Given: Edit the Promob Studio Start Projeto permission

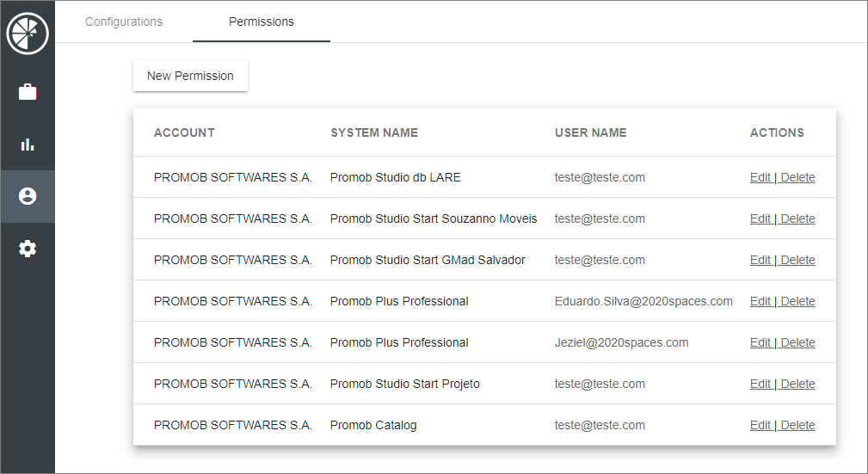Looking at the screenshot, I should point(760,384).
